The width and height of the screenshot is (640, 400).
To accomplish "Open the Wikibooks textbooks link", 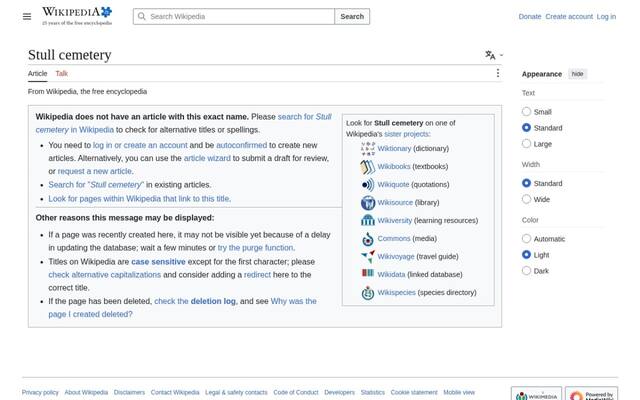I will click(394, 167).
